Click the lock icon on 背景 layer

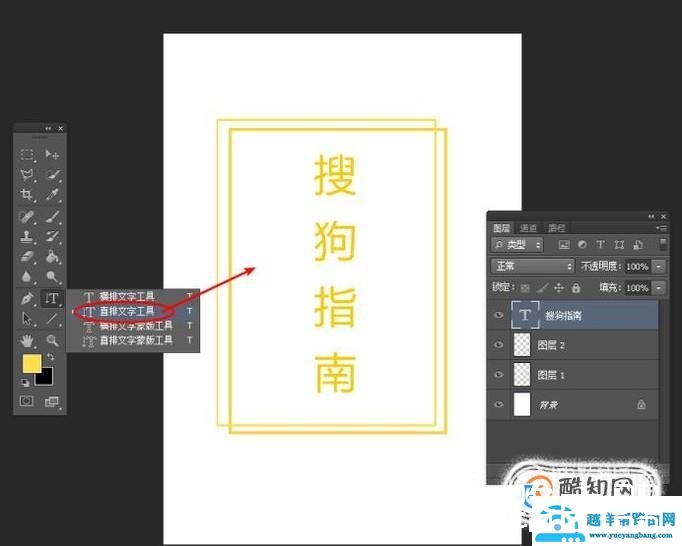tap(641, 405)
